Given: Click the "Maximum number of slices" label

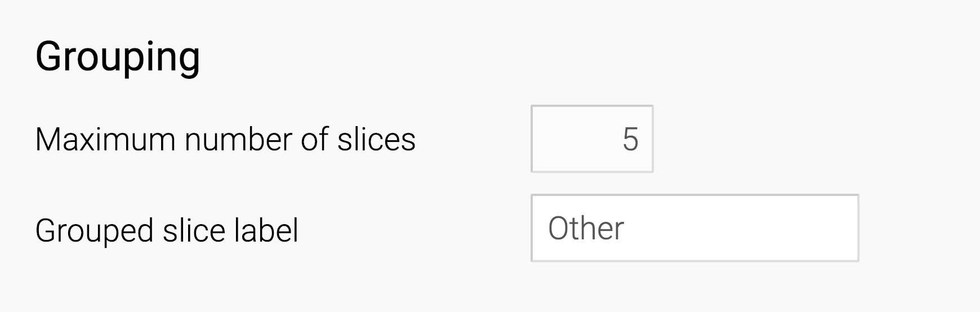Looking at the screenshot, I should (225, 139).
